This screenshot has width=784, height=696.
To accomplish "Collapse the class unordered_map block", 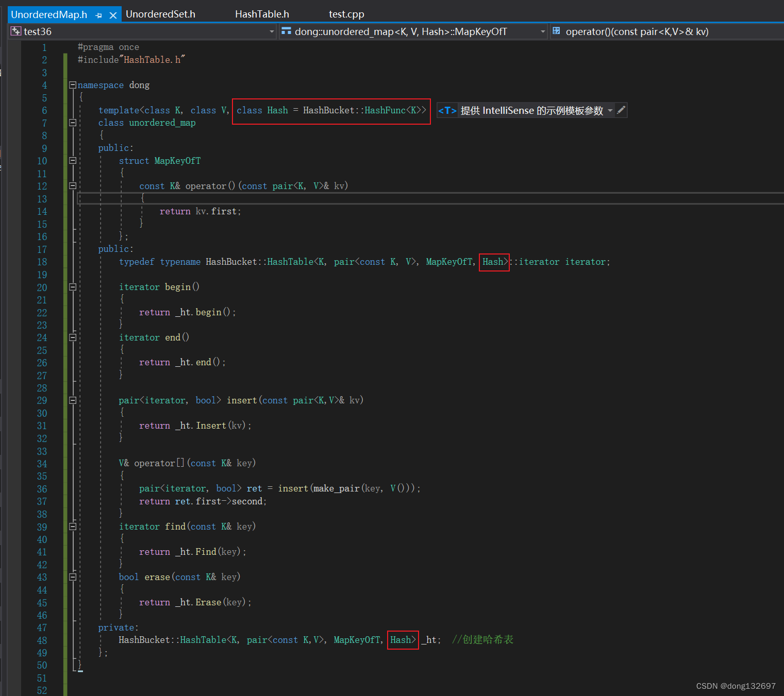I will pyautogui.click(x=73, y=123).
